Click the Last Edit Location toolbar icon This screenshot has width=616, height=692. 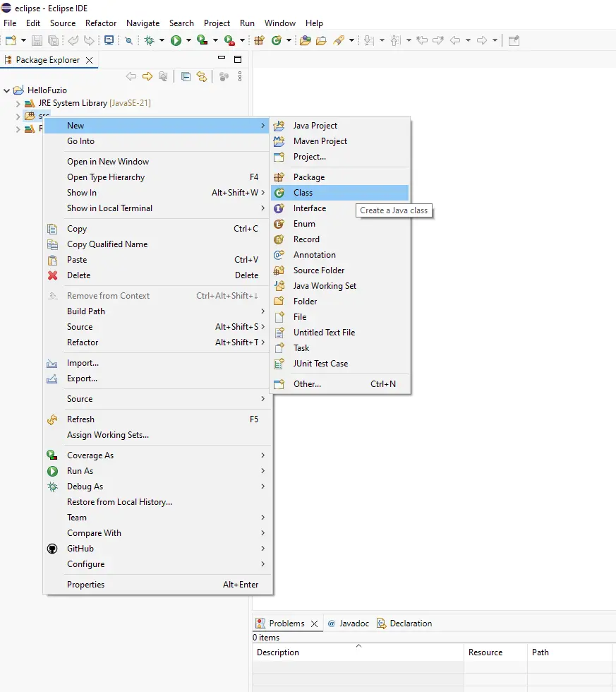click(422, 41)
